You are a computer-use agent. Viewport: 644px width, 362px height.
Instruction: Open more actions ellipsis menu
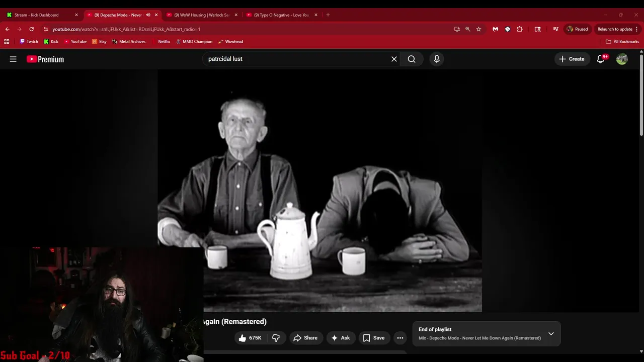tap(400, 338)
